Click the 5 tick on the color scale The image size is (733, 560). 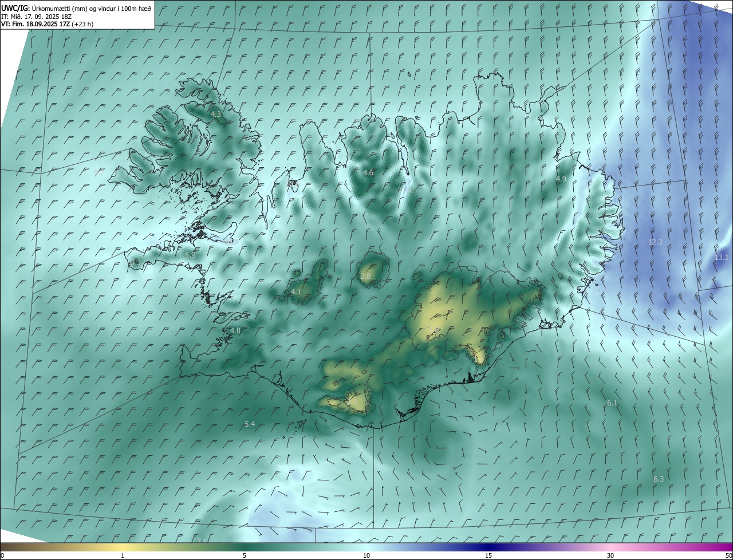pos(245,555)
